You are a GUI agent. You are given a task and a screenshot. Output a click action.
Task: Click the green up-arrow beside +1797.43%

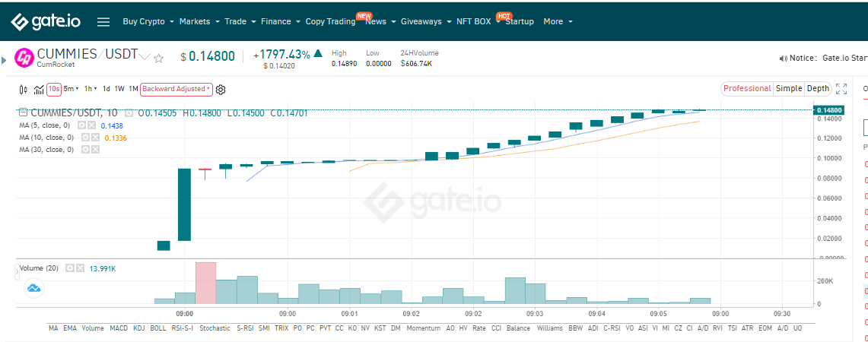pos(318,54)
